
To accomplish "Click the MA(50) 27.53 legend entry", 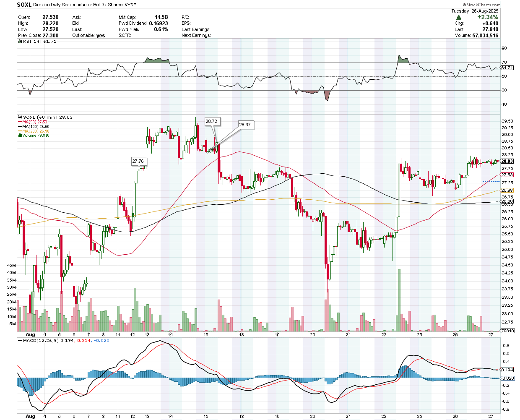I will [33, 122].
